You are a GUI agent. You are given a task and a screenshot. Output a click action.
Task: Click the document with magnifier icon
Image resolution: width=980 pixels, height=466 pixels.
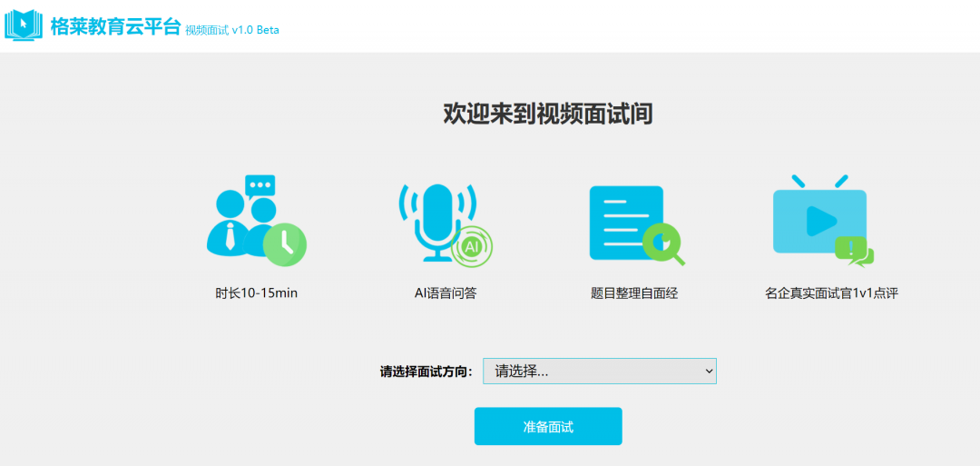pos(637,225)
